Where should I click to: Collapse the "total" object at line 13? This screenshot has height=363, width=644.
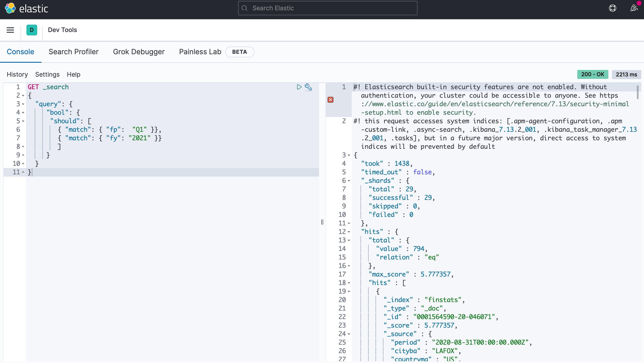pyautogui.click(x=349, y=240)
